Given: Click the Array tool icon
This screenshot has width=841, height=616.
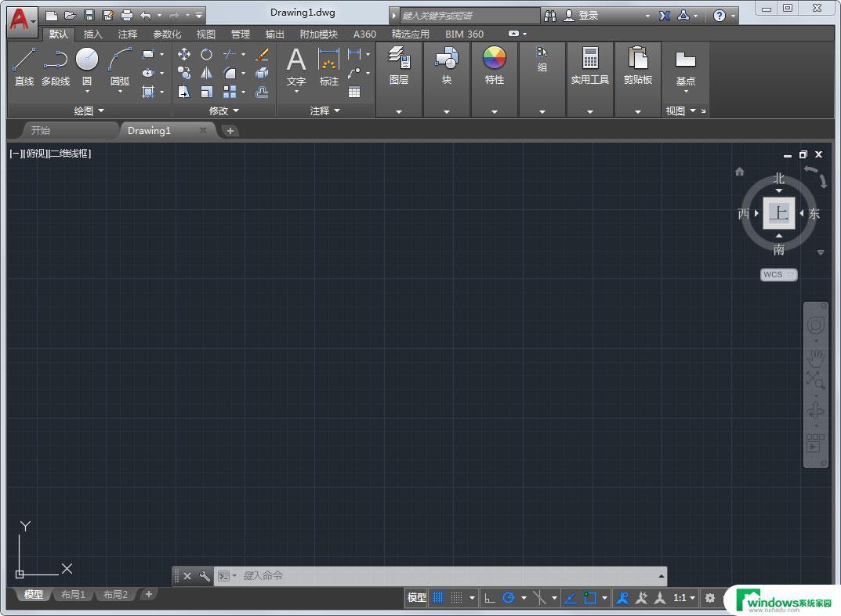Looking at the screenshot, I should (x=230, y=92).
